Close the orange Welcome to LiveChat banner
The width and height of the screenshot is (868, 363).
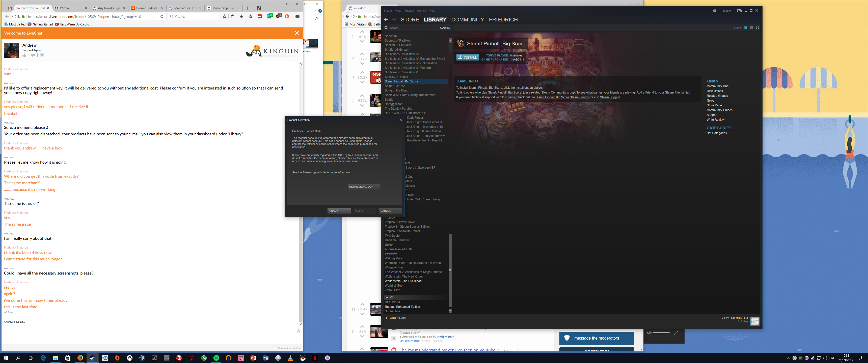click(x=297, y=33)
